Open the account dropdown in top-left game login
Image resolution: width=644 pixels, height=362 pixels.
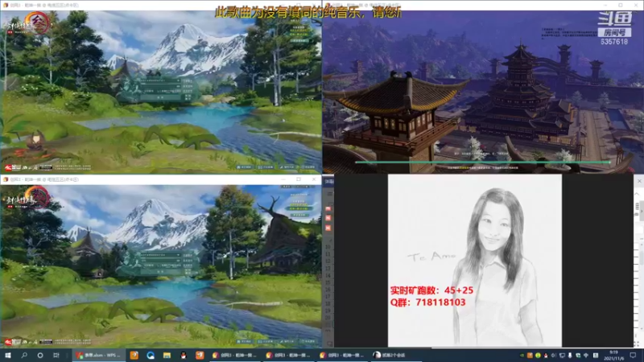pos(178,81)
